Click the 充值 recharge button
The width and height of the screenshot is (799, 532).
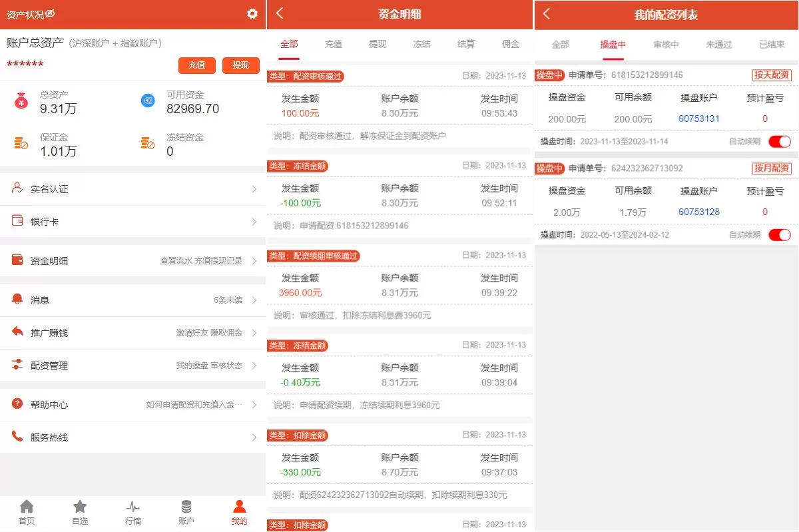click(197, 65)
